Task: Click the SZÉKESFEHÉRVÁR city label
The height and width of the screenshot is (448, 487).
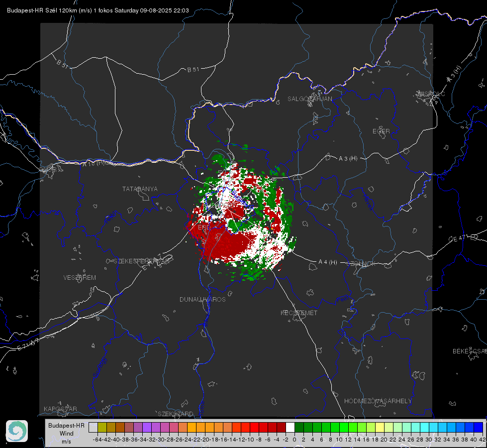Action: pyautogui.click(x=141, y=261)
